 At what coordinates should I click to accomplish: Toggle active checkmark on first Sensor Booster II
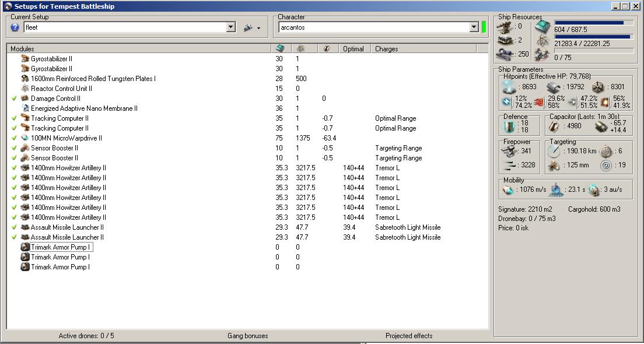[x=15, y=148]
